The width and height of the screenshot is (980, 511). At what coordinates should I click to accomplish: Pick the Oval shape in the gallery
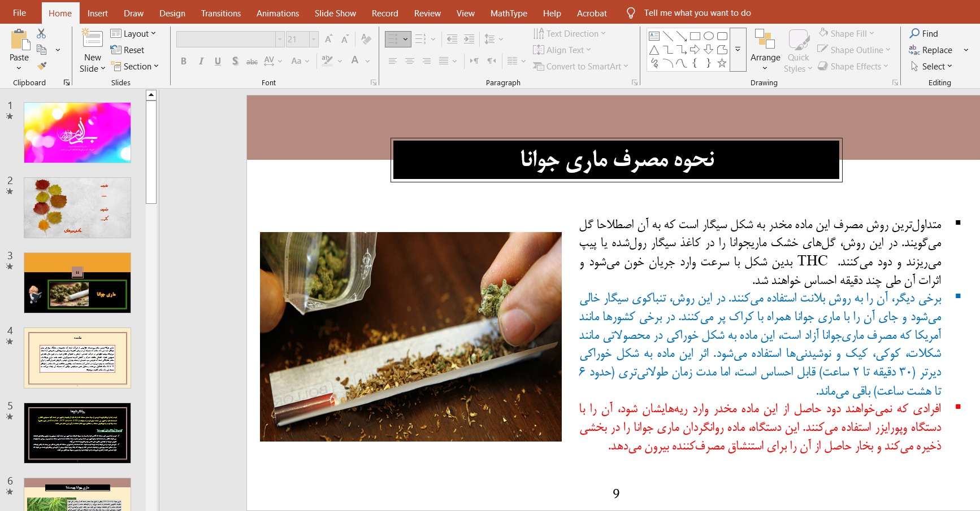[708, 36]
